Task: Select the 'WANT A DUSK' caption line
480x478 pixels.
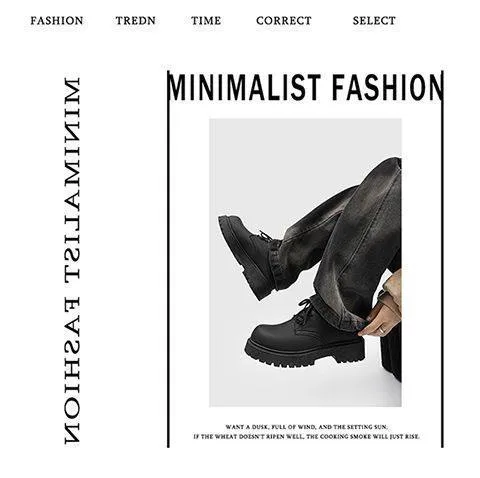Action: click(x=306, y=427)
